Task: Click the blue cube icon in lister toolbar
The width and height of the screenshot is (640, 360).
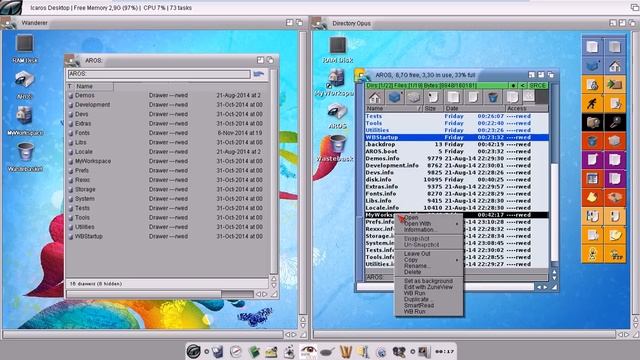Action: coord(394,98)
